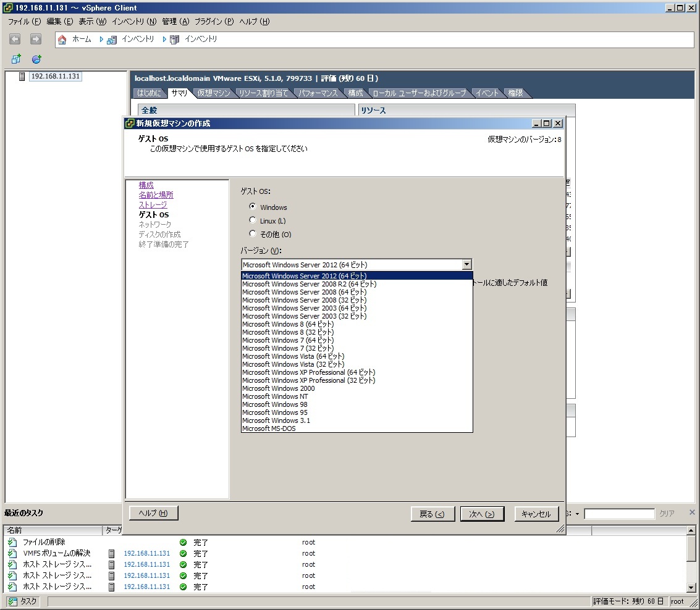
Task: Choose Microsoft Windows 8 (64 ビット)
Action: [x=356, y=324]
